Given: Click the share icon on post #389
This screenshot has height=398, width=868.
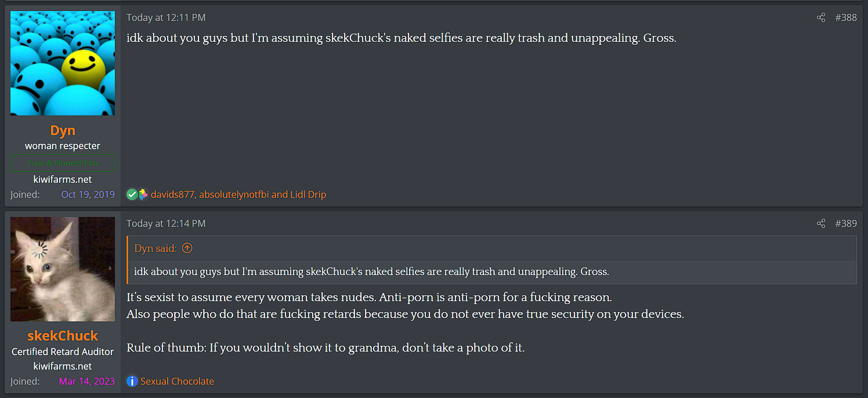Looking at the screenshot, I should pos(820,224).
